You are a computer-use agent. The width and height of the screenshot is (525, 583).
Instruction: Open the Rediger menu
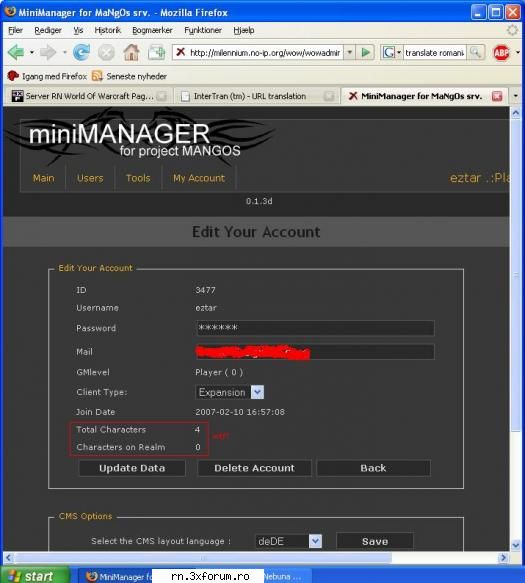click(48, 30)
